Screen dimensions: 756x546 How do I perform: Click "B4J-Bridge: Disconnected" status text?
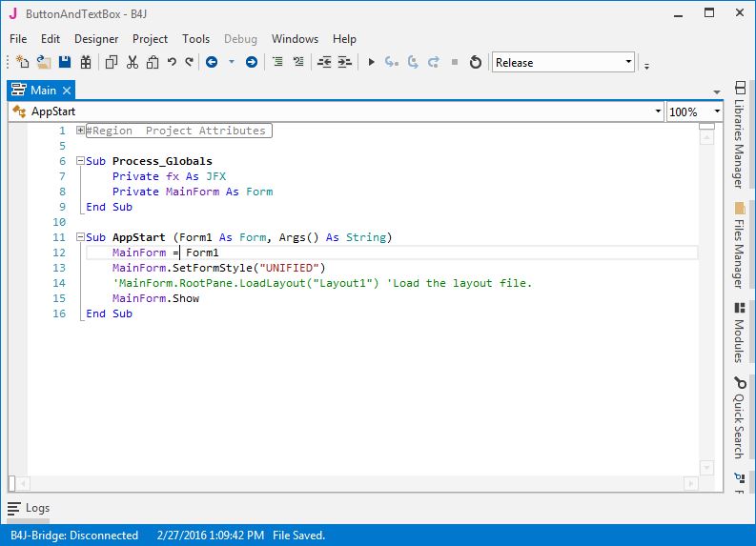[74, 536]
